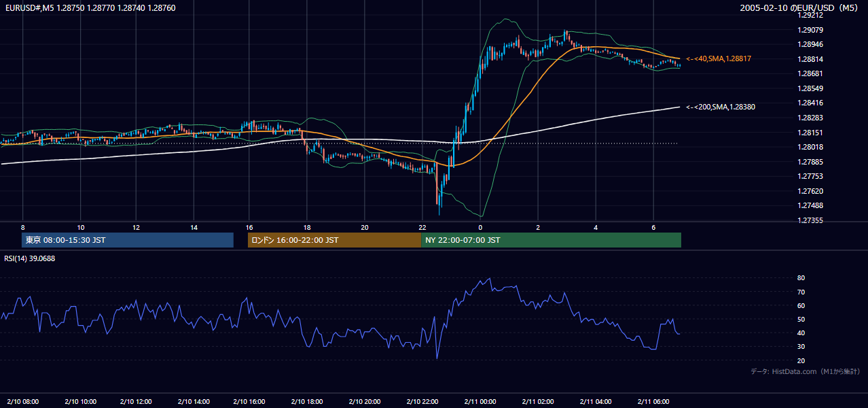Click the bottom time label 2/10 08:00
This screenshot has height=408, width=868.
(x=22, y=402)
